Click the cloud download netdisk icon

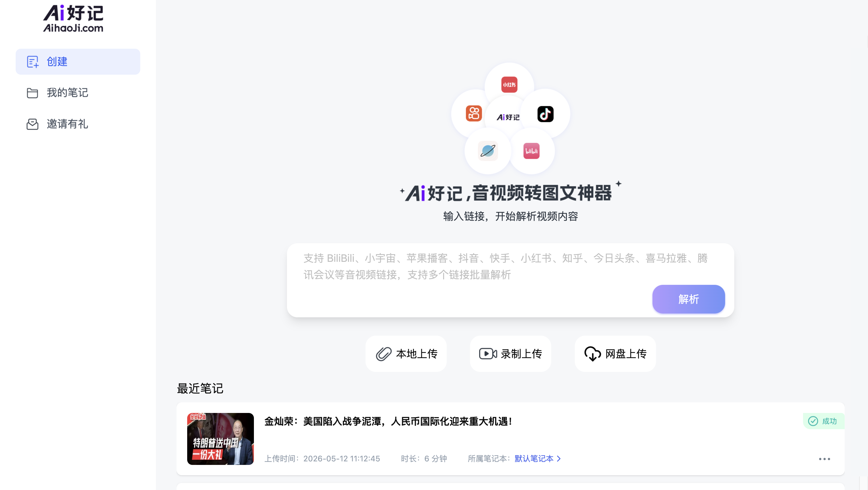592,354
